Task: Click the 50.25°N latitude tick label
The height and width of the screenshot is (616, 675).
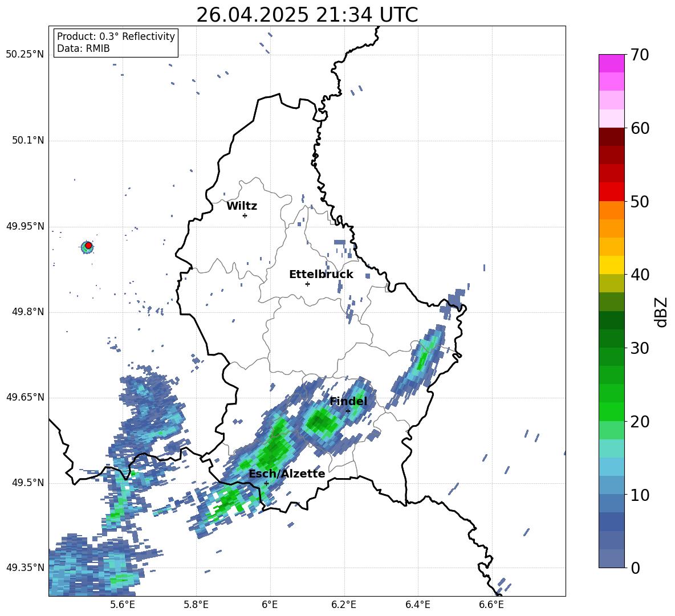Action: point(25,55)
